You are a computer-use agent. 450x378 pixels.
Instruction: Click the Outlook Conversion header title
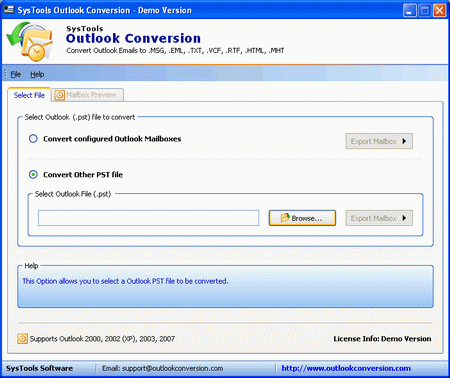click(x=133, y=38)
